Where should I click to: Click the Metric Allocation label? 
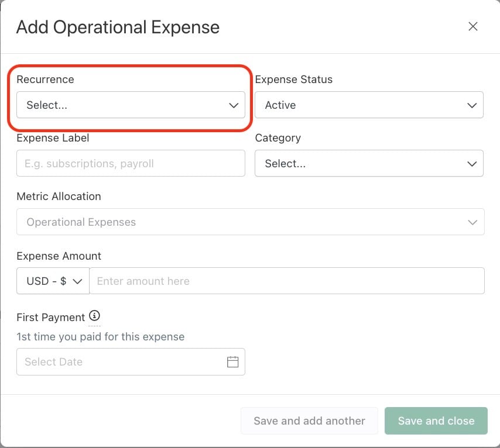pyautogui.click(x=59, y=197)
